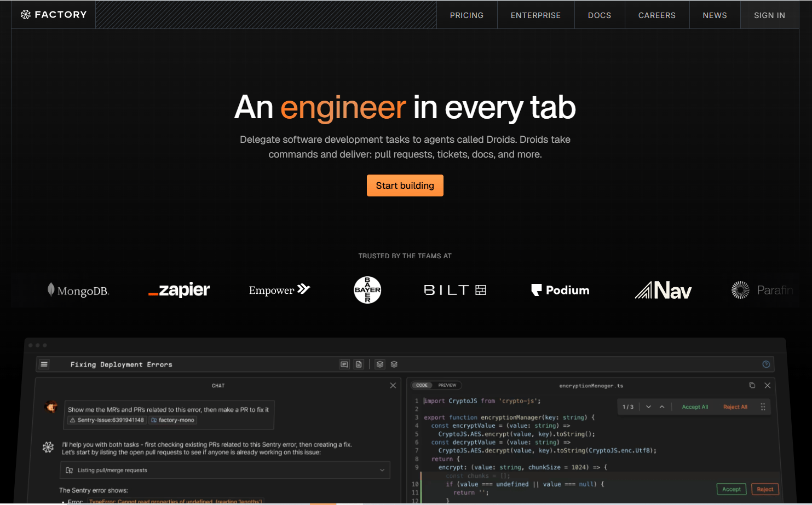Expand the Listing pull/merge requests row

[x=225, y=470]
